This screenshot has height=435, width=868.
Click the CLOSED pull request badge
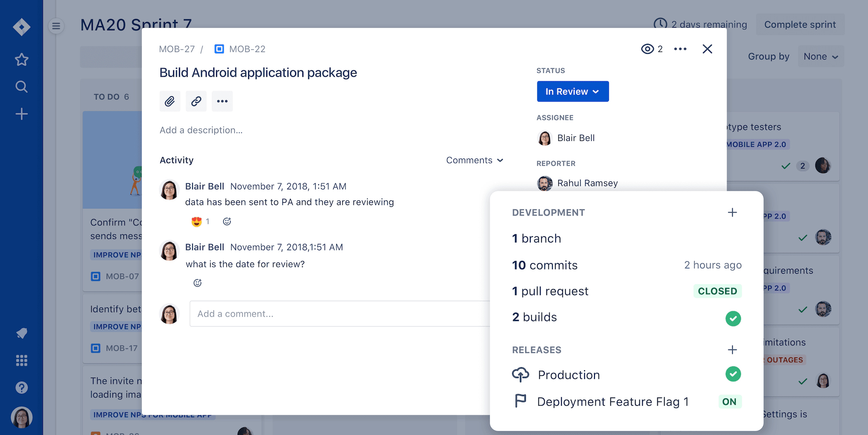point(717,291)
